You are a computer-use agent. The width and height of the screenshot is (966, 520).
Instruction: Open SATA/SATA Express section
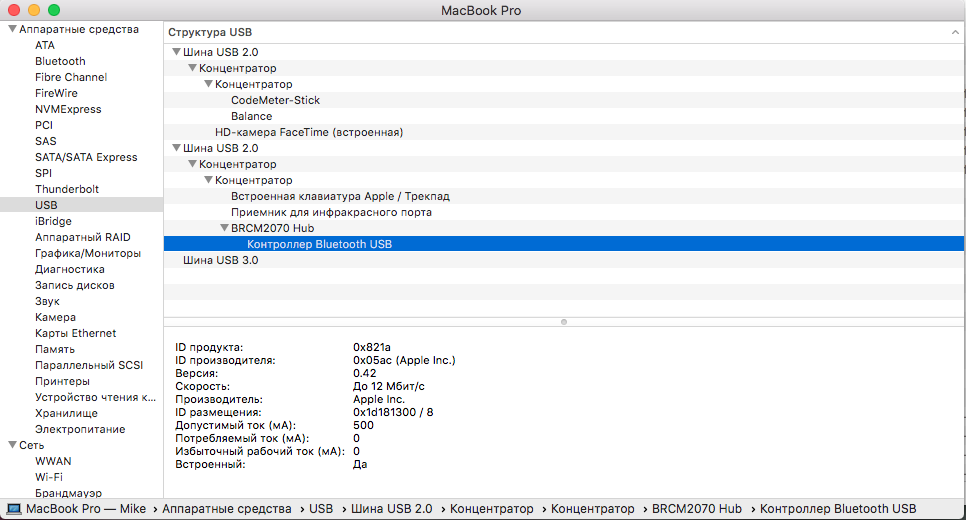[x=86, y=157]
